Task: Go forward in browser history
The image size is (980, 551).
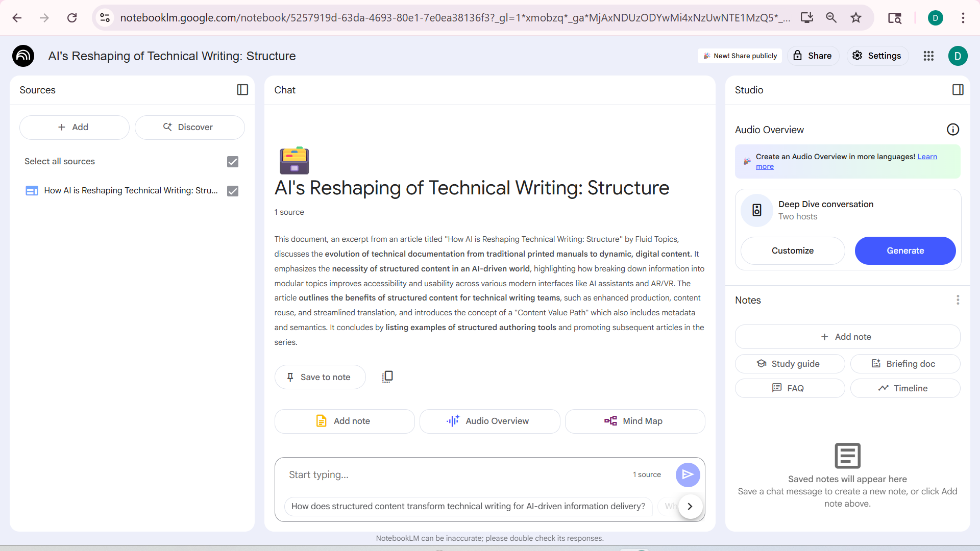Action: click(44, 18)
